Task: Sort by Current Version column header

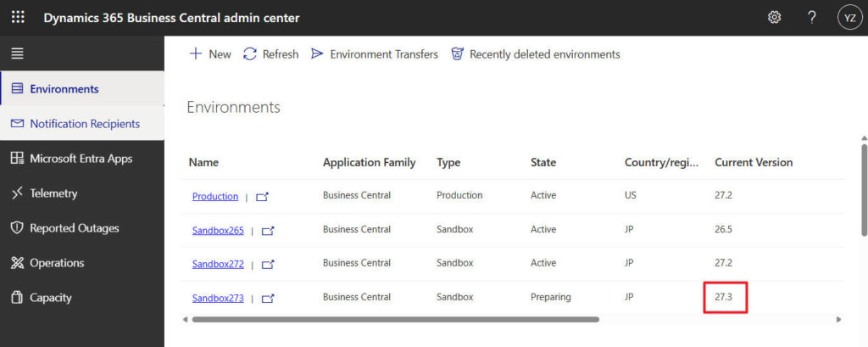Action: click(x=754, y=162)
